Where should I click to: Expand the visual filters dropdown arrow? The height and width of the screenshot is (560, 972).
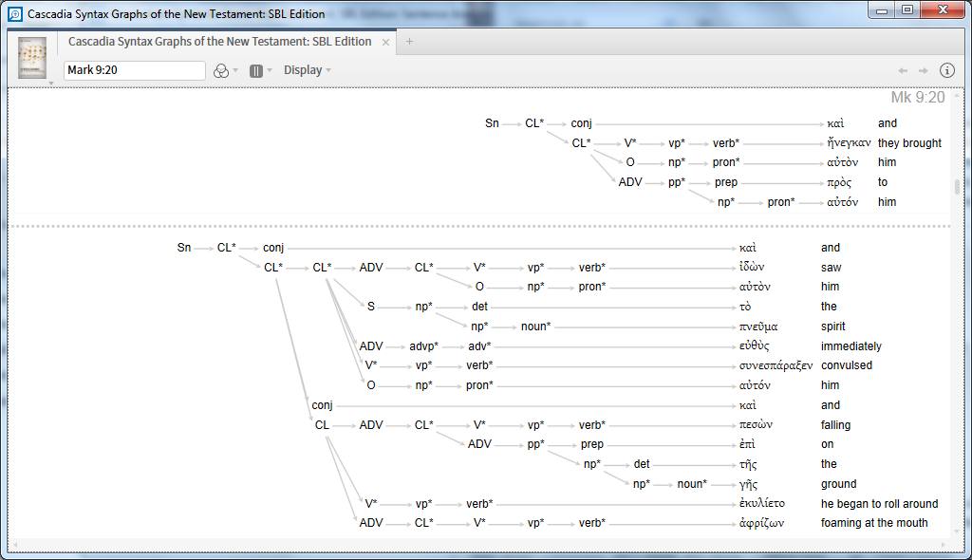click(235, 70)
